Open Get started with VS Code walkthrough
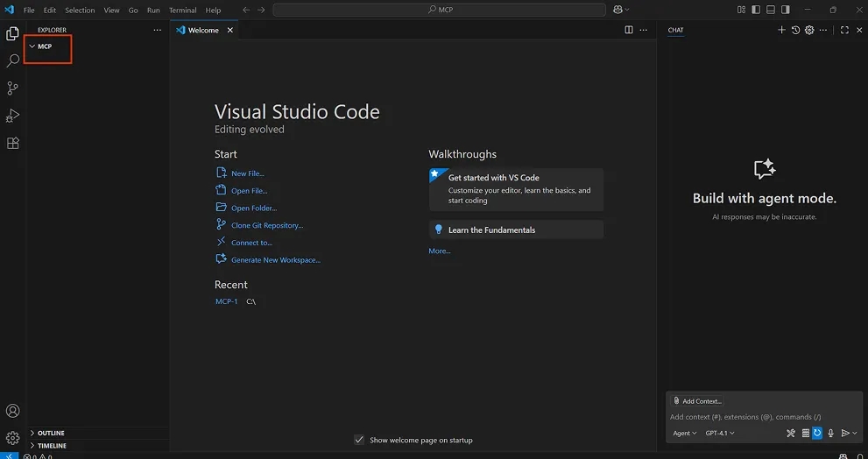 coord(516,189)
